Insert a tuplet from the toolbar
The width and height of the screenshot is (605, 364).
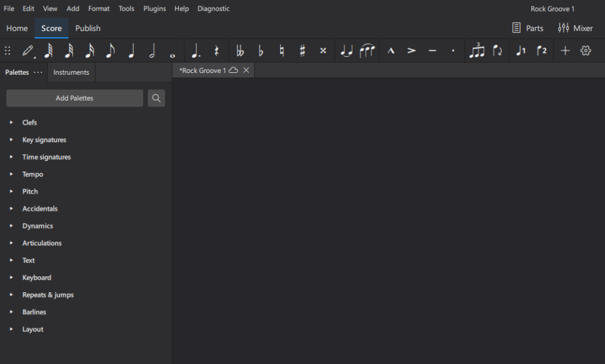(x=476, y=51)
